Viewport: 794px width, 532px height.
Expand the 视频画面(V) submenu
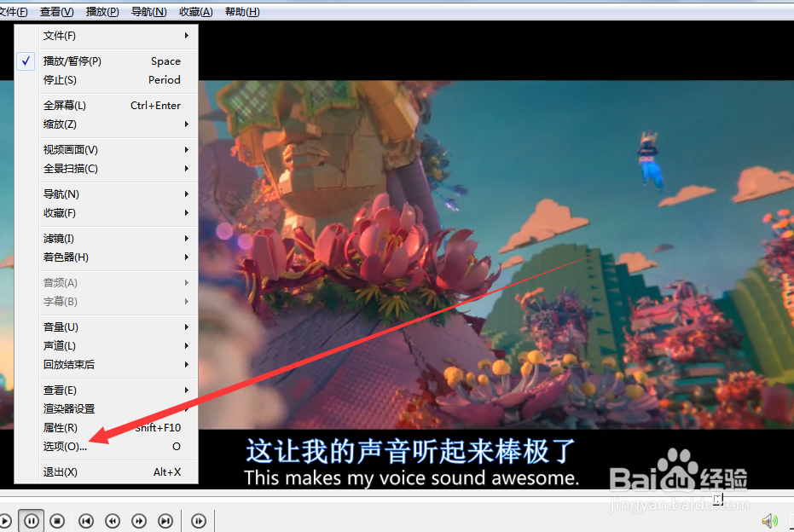(107, 150)
